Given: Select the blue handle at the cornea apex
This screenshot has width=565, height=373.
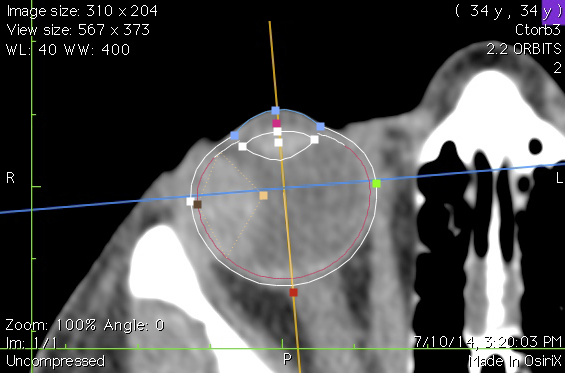Looking at the screenshot, I should click(x=275, y=110).
